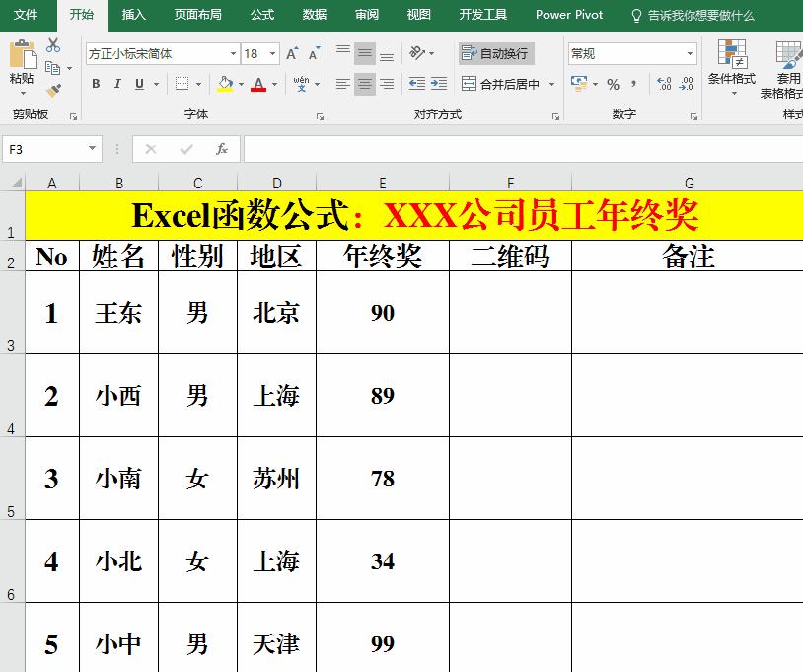The width and height of the screenshot is (803, 672).
Task: Increase indent icon
Action: click(439, 84)
